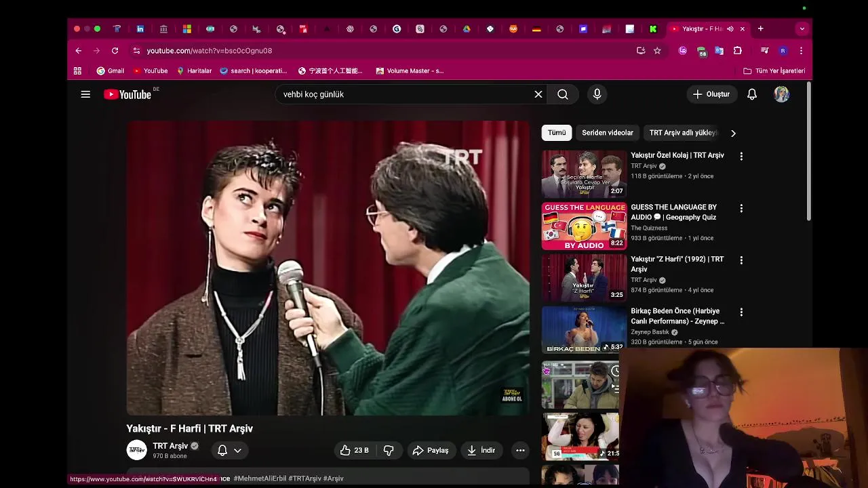Viewport: 868px width, 488px height.
Task: Open the Haritalar bookmark
Action: tap(194, 70)
